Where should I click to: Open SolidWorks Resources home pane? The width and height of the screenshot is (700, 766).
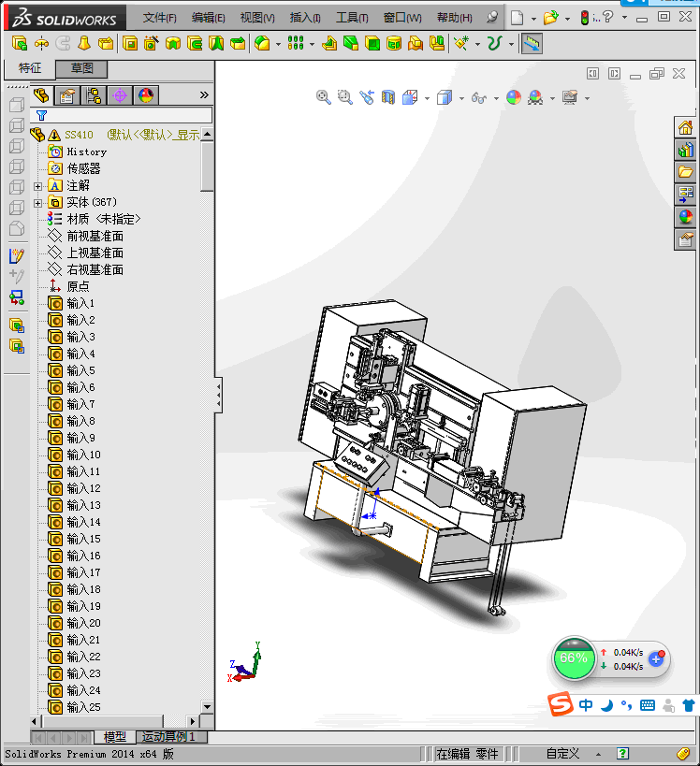pos(685,128)
